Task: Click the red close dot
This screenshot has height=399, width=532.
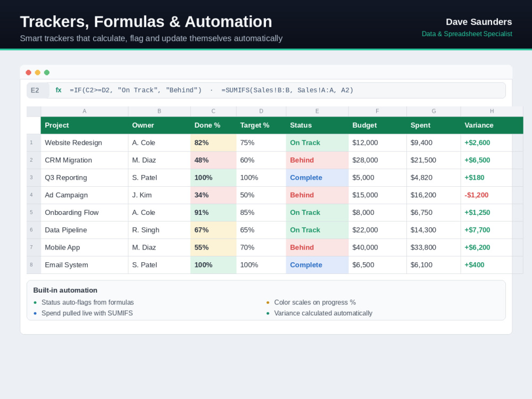Action: pyautogui.click(x=29, y=72)
